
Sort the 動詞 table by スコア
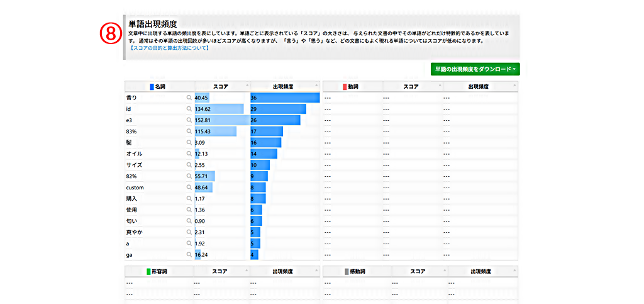click(413, 87)
